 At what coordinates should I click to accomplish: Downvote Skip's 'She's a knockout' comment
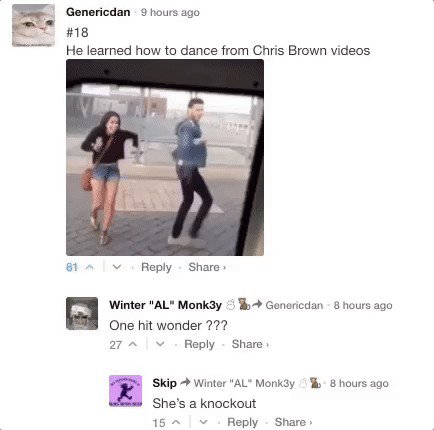tap(203, 422)
